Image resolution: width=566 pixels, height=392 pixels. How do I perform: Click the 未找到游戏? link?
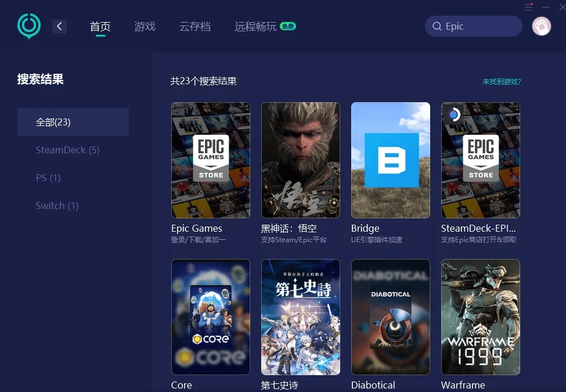tap(500, 82)
